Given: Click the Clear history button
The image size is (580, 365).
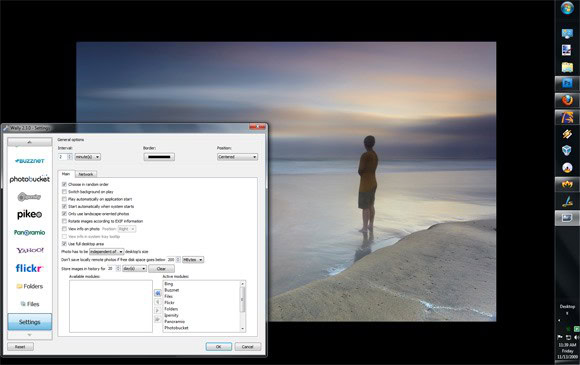Looking at the screenshot, I should [x=161, y=269].
